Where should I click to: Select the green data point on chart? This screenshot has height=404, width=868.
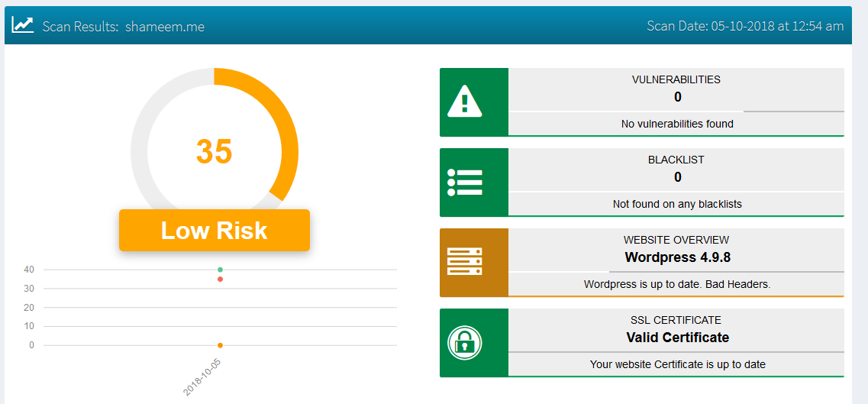(x=220, y=270)
